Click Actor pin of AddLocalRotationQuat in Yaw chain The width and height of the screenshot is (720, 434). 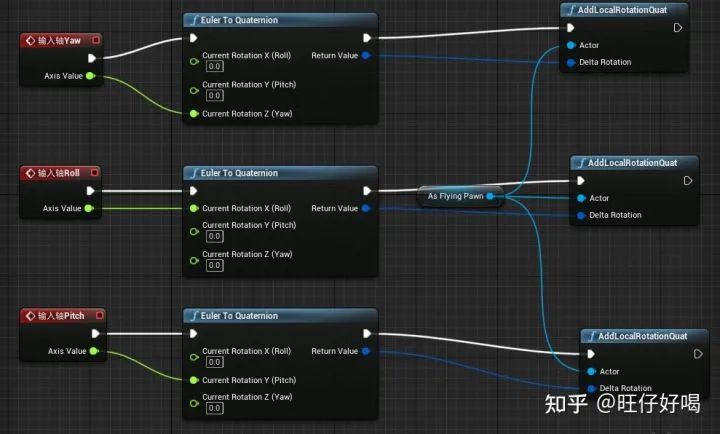click(571, 45)
